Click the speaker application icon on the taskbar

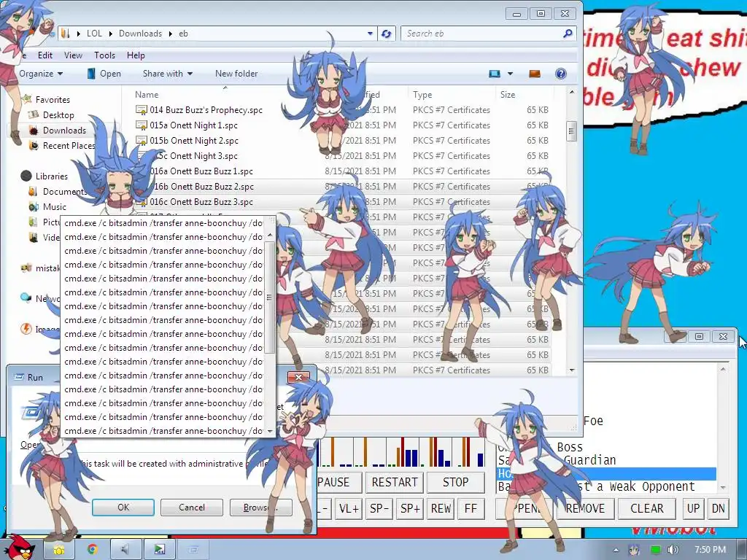click(x=125, y=550)
